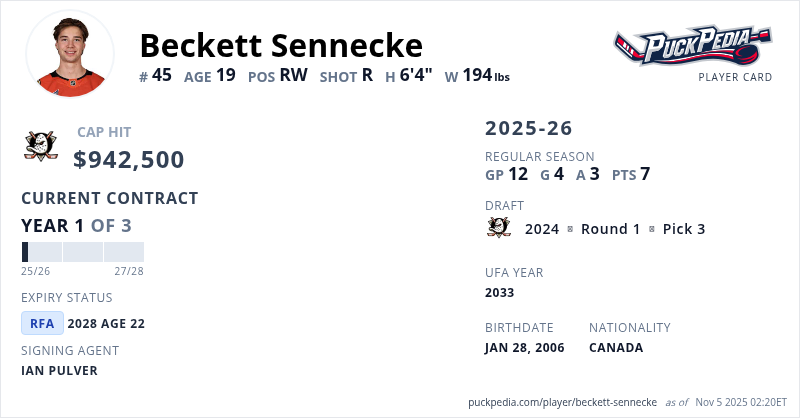800x418 pixels.
Task: Click Beckett Sennecke's headshot photo
Action: coord(70,55)
